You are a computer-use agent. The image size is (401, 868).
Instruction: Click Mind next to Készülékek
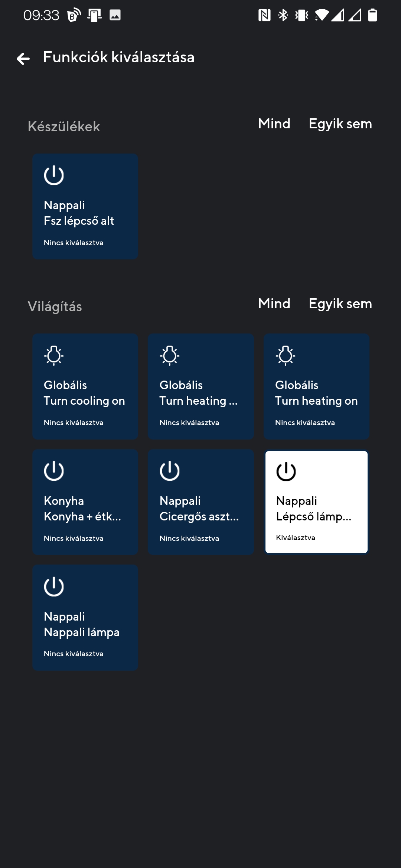point(274,124)
